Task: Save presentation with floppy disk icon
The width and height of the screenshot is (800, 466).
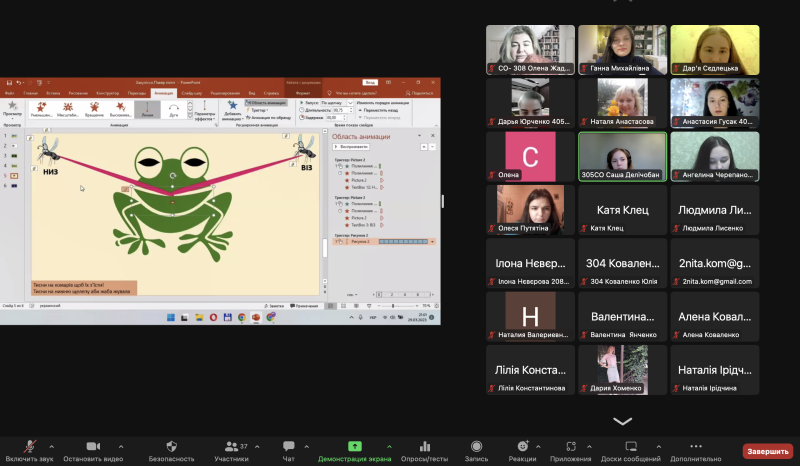Action: [9, 83]
